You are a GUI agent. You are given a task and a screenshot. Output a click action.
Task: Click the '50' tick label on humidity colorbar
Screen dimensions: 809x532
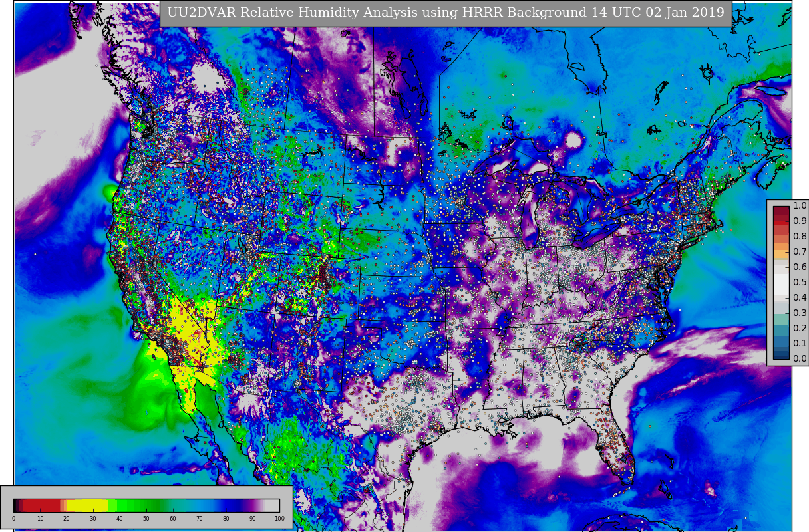click(146, 519)
